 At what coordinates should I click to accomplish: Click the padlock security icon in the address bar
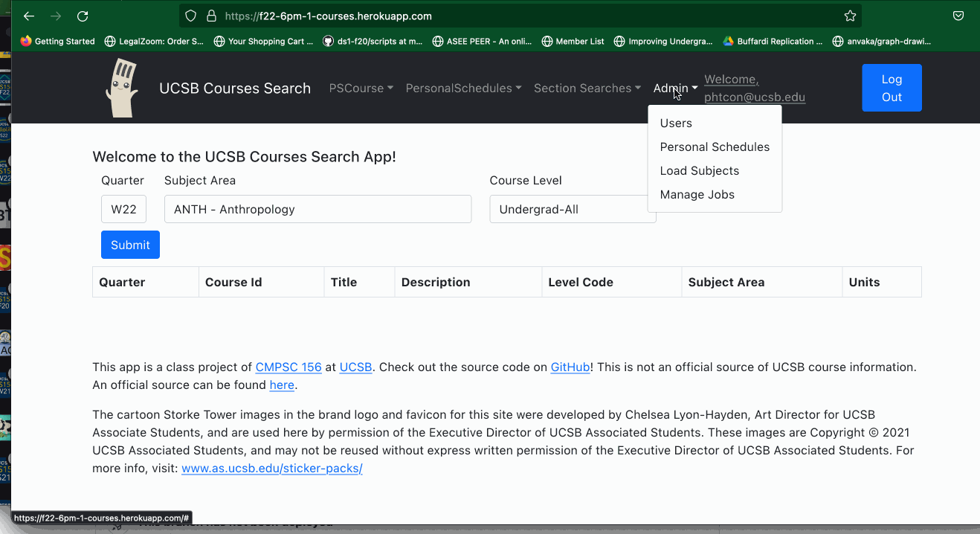(213, 16)
